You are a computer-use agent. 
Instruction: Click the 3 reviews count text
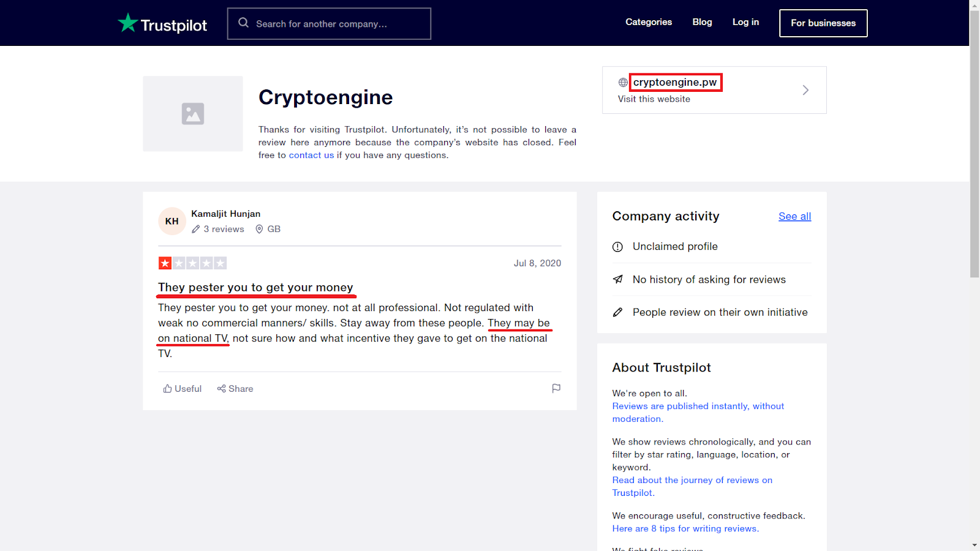[224, 229]
